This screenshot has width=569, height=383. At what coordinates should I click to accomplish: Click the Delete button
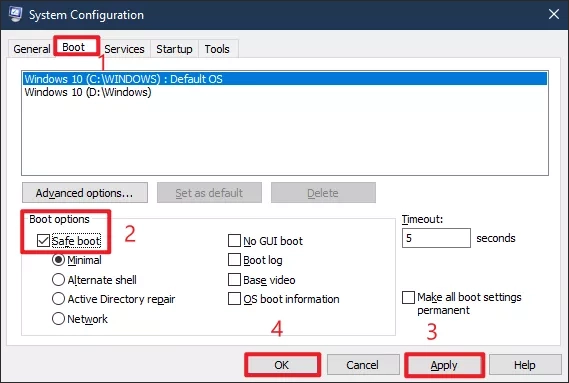(x=323, y=193)
